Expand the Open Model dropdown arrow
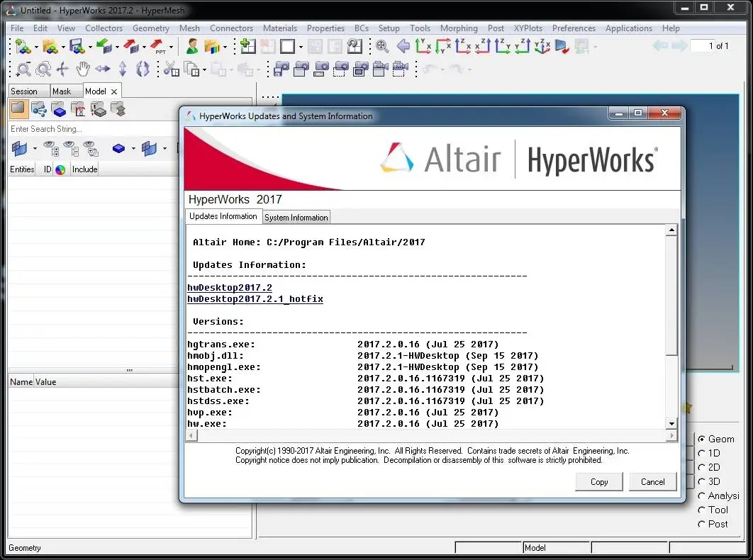This screenshot has height=560, width=753. [x=63, y=47]
